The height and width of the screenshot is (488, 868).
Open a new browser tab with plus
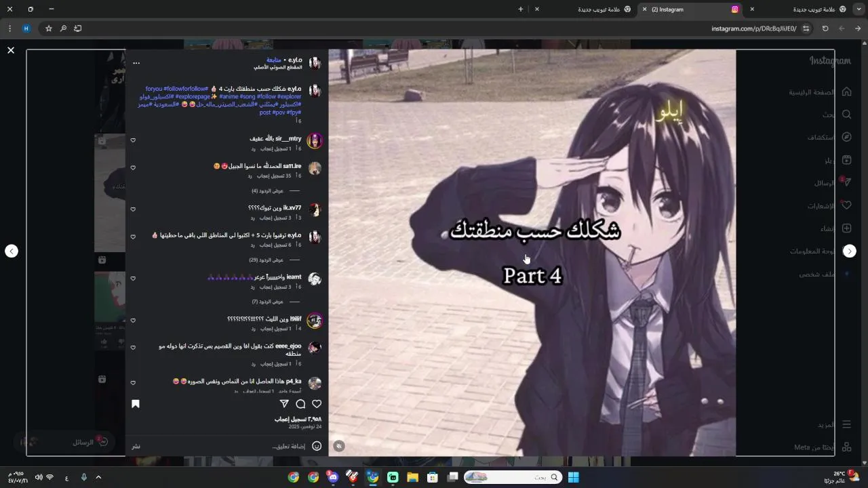pos(521,9)
